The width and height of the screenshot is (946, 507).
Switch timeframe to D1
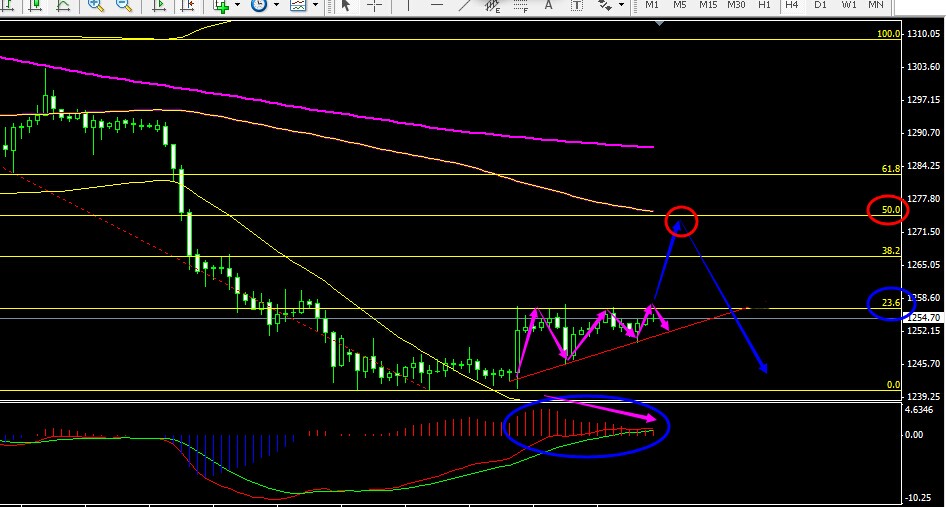[x=821, y=5]
